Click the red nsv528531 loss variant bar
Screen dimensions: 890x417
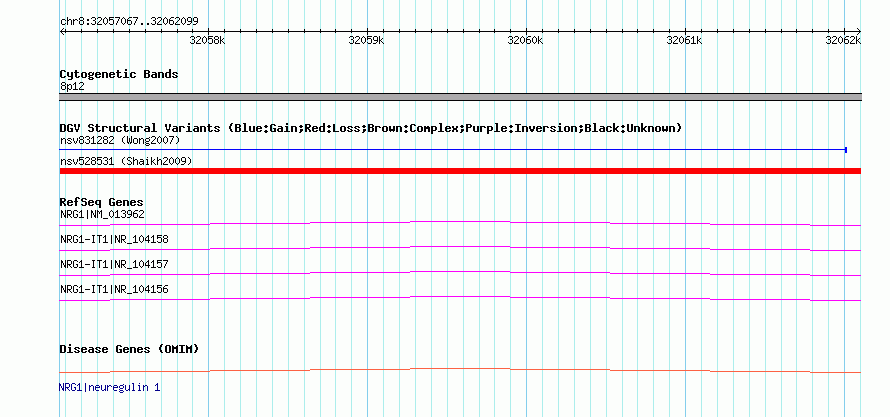coord(460,171)
